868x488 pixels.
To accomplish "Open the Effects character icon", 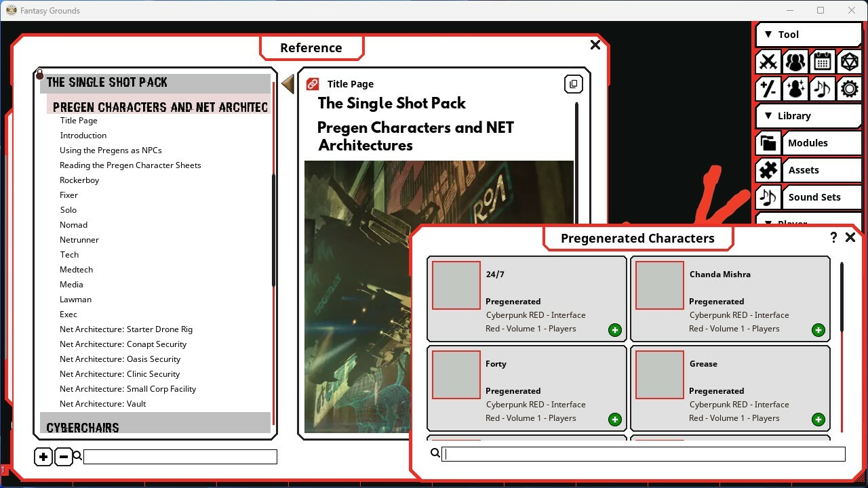I will tap(795, 89).
